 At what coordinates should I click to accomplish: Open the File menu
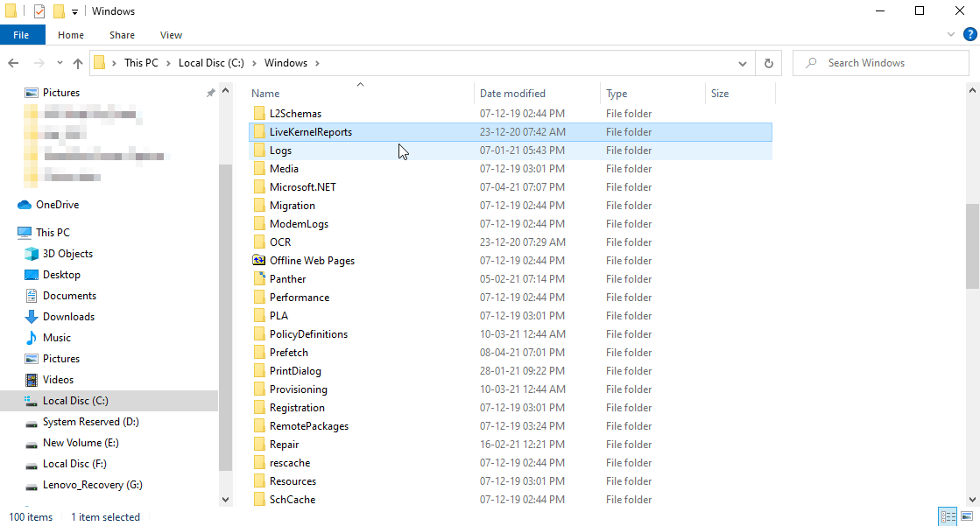[22, 34]
